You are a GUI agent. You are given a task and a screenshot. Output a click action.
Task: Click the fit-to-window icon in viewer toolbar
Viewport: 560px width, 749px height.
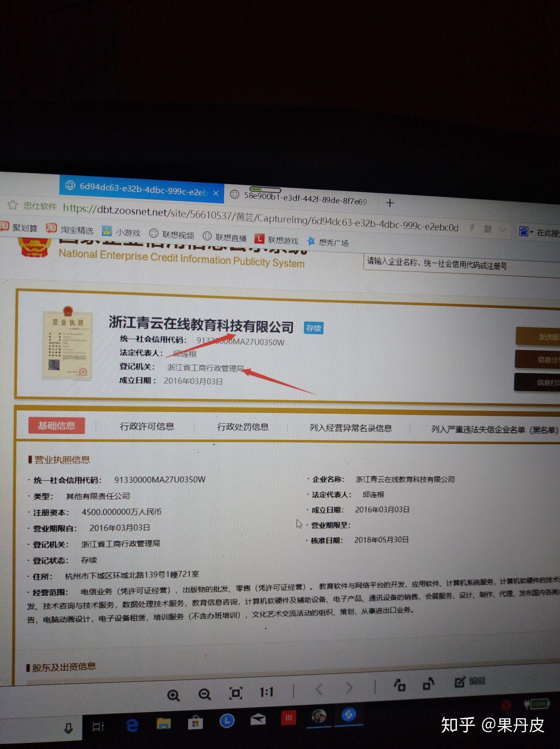pos(235,693)
